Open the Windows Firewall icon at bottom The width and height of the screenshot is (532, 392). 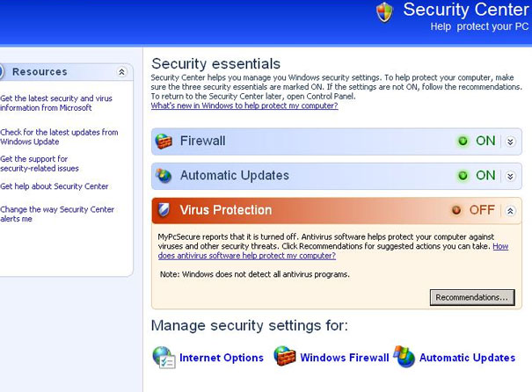click(285, 356)
